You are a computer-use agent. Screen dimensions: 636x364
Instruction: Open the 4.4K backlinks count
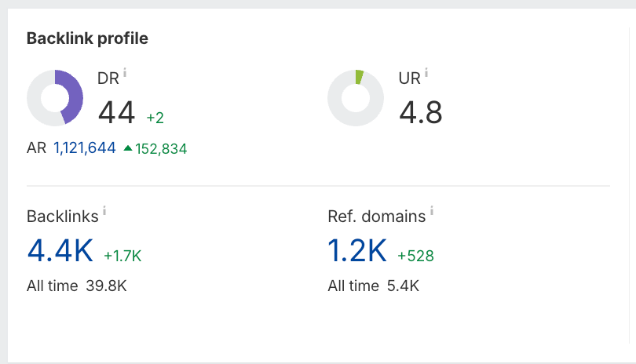60,250
